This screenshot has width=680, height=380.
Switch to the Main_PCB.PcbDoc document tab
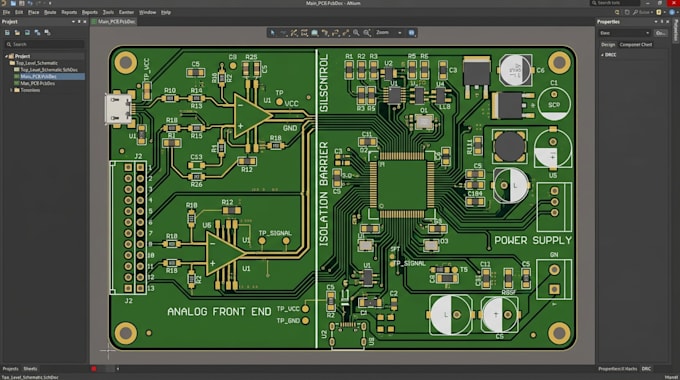point(114,22)
